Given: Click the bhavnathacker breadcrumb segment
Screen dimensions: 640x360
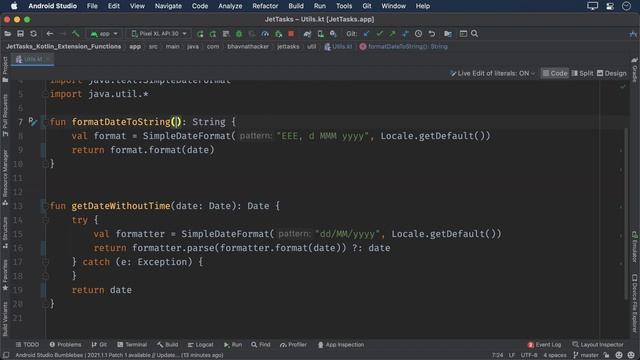Looking at the screenshot, I should (x=248, y=47).
